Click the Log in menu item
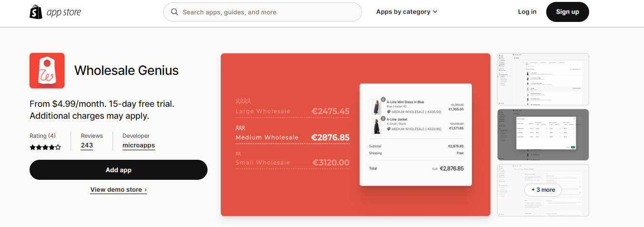This screenshot has height=227, width=644. [x=527, y=12]
